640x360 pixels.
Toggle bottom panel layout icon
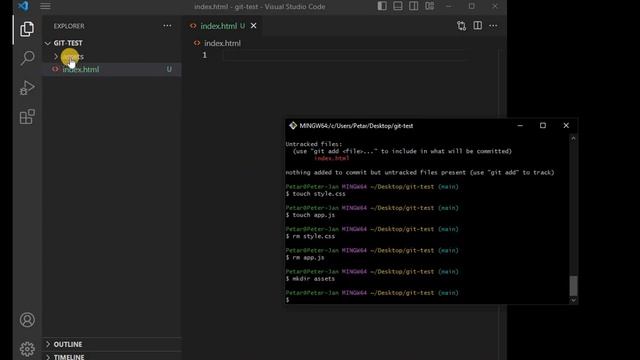[398, 6]
